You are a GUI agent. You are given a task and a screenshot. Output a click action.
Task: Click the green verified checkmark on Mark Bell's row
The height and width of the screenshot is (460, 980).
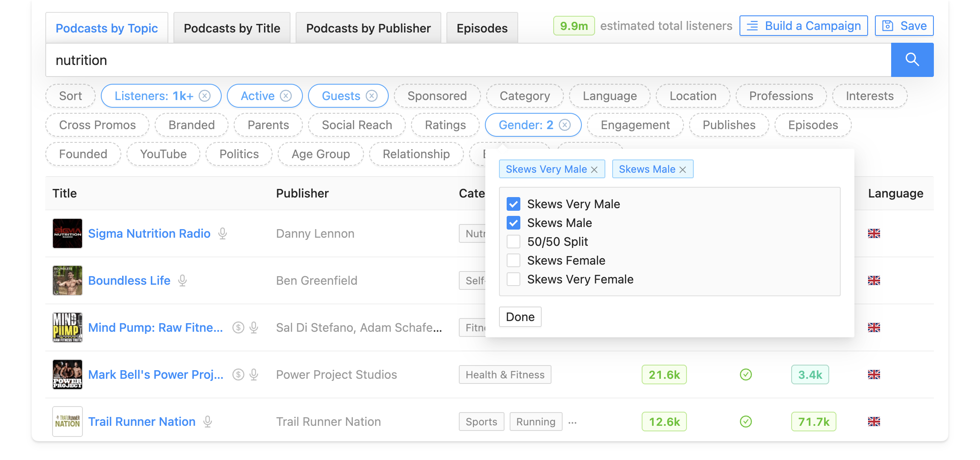point(745,374)
